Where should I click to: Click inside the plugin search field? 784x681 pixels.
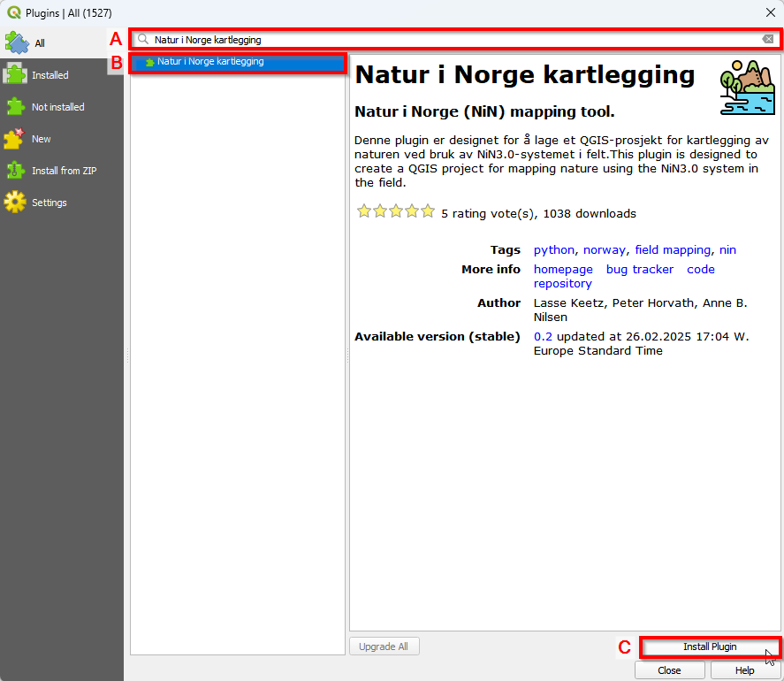click(442, 39)
